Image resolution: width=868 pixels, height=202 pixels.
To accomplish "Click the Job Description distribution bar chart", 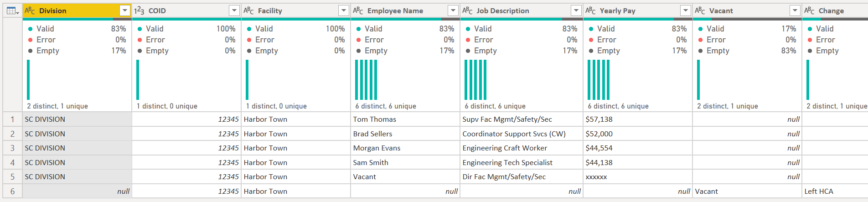I will click(475, 80).
